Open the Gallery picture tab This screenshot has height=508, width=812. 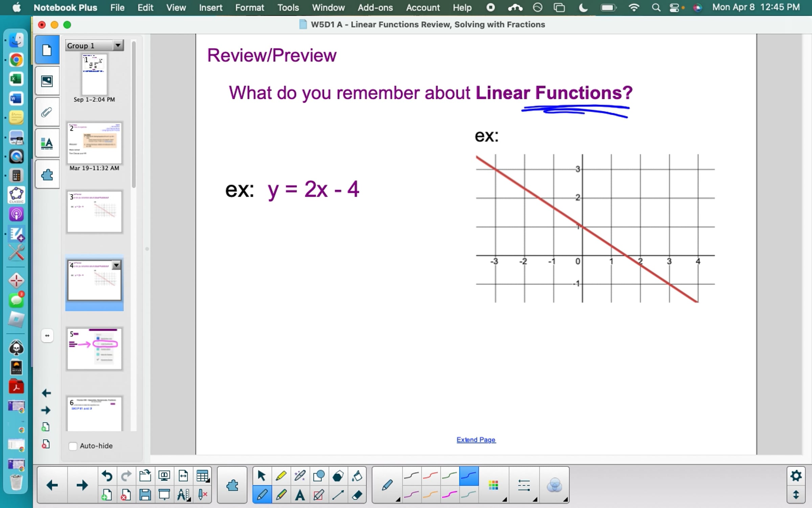click(x=47, y=81)
